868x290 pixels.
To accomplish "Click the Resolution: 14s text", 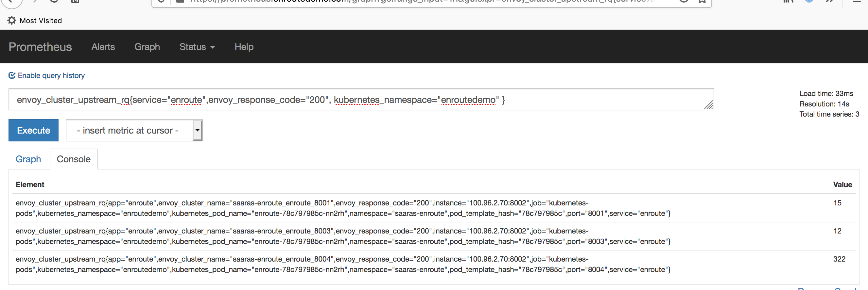I will pyautogui.click(x=824, y=104).
